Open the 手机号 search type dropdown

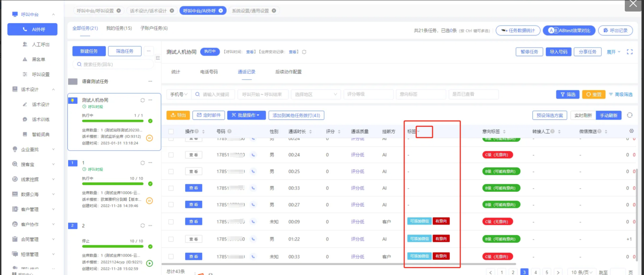coord(179,95)
